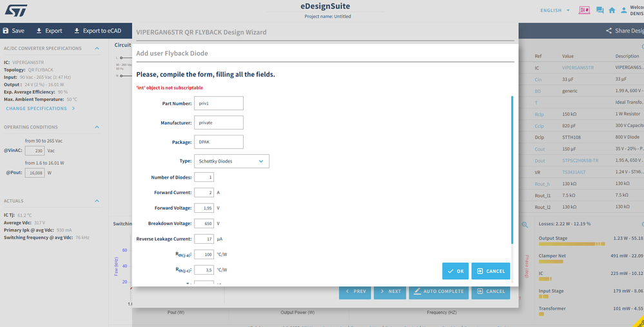Click the Cout reference link

tap(540, 150)
